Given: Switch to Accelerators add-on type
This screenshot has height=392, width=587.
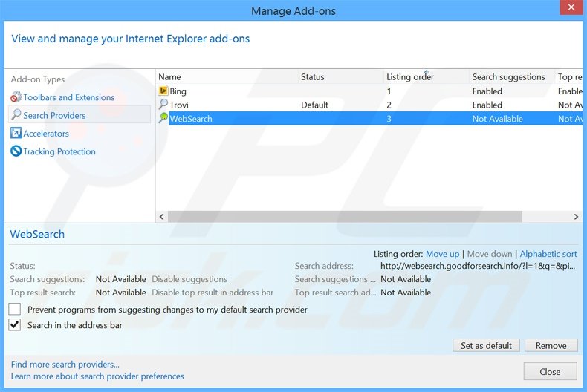Looking at the screenshot, I should point(46,134).
